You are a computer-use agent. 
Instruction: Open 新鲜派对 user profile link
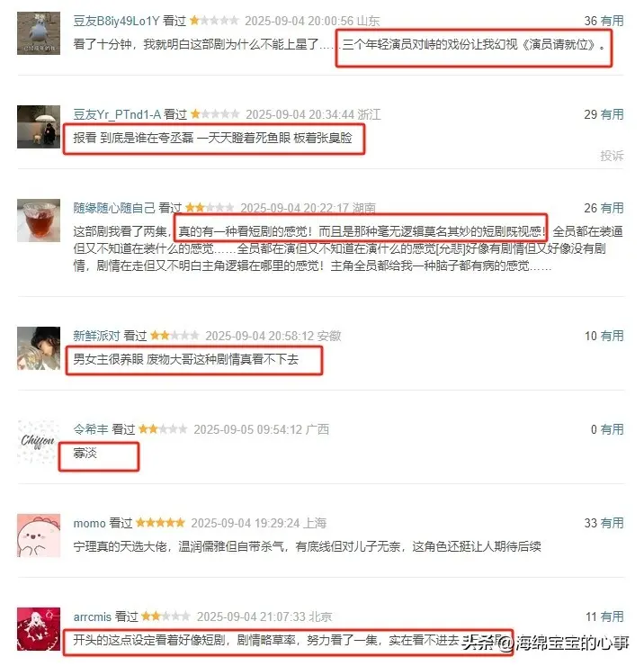pos(97,336)
